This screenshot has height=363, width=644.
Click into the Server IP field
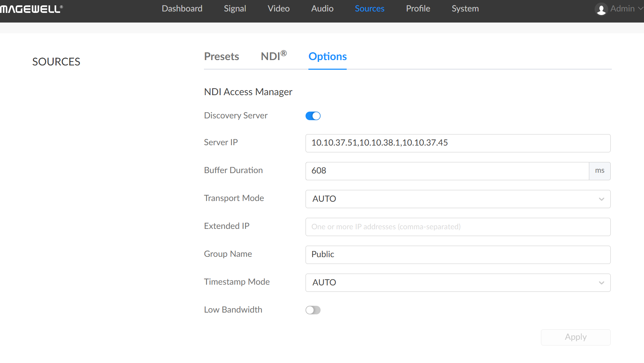tap(458, 143)
